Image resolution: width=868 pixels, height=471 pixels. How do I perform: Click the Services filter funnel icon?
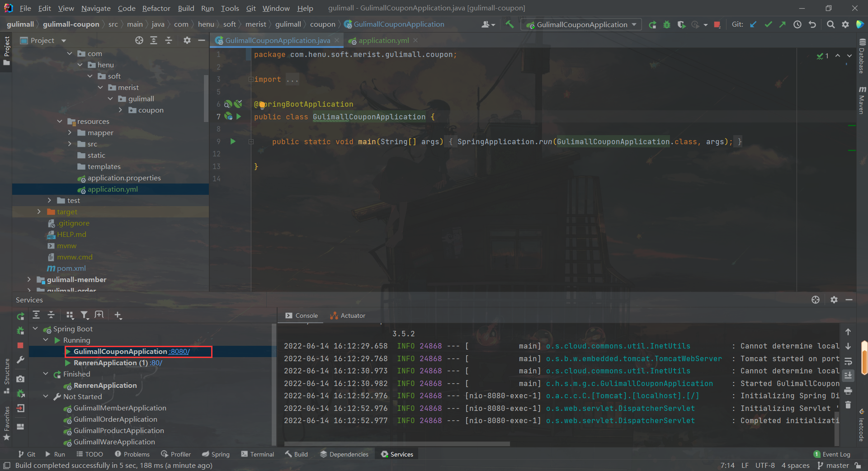(85, 315)
